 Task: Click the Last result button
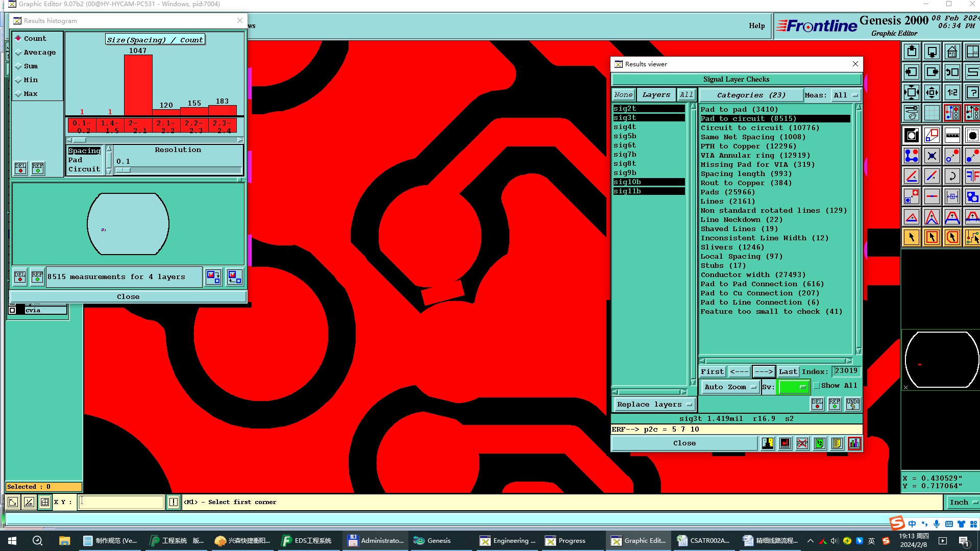tap(788, 371)
